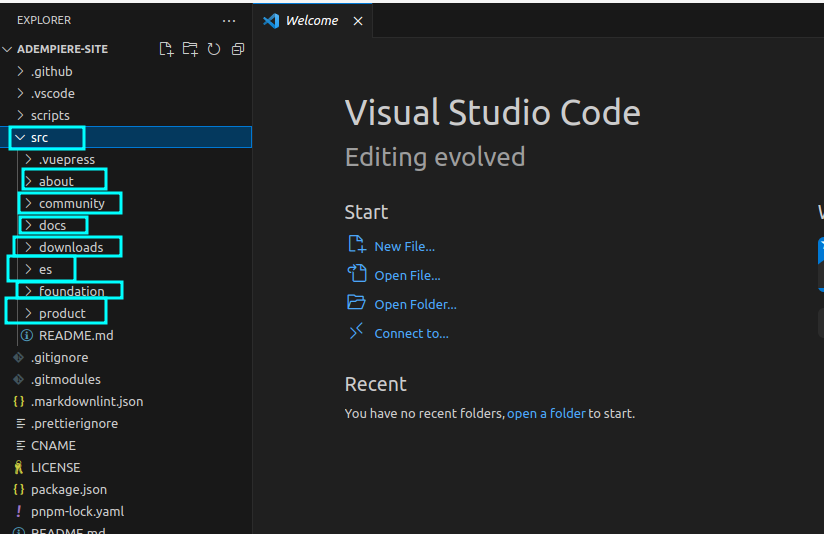Open the New File... link
The image size is (824, 534).
pyautogui.click(x=405, y=247)
